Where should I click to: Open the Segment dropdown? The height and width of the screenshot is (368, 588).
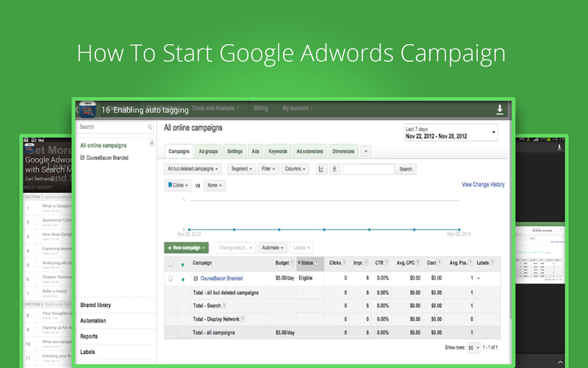click(242, 169)
